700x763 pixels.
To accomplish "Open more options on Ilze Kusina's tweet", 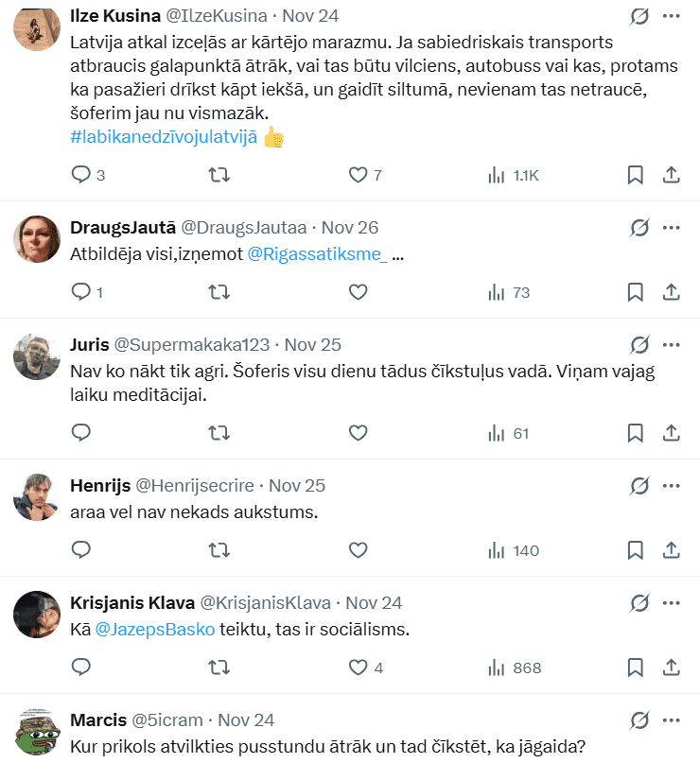I will tap(671, 16).
